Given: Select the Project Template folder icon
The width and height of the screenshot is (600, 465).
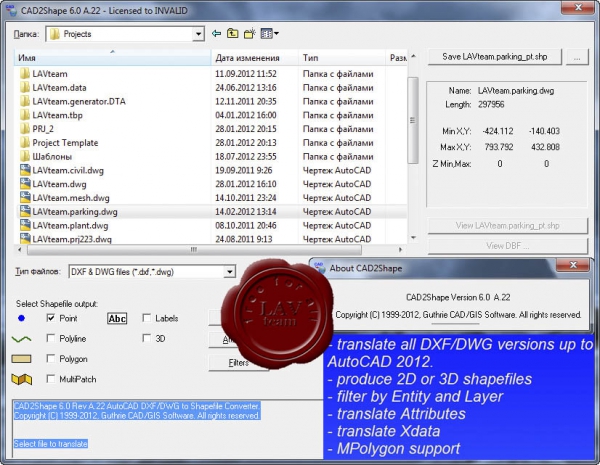Looking at the screenshot, I should click(24, 143).
